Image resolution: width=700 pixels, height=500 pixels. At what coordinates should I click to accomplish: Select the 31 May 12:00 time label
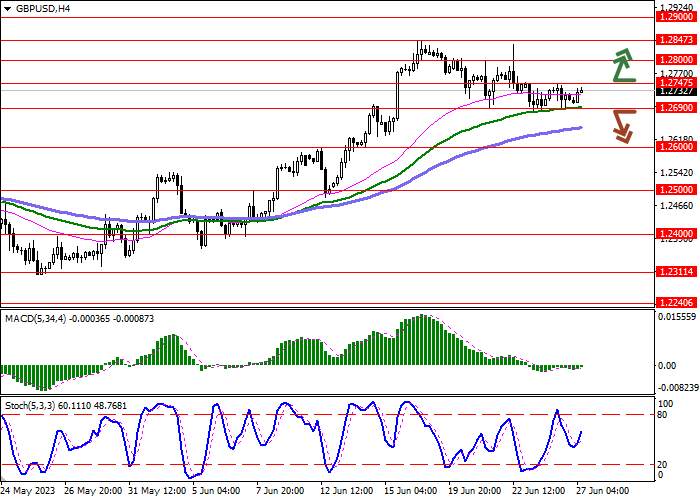[x=157, y=491]
